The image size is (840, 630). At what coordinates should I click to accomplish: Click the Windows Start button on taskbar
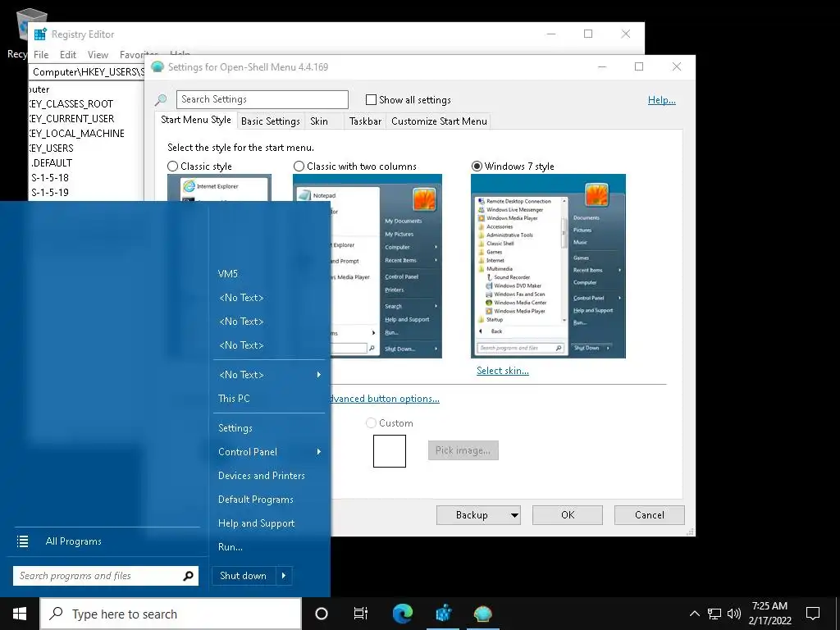click(20, 614)
